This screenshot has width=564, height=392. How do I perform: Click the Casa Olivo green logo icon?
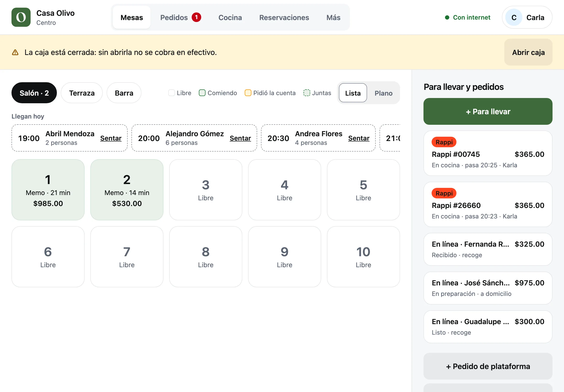pos(21,17)
